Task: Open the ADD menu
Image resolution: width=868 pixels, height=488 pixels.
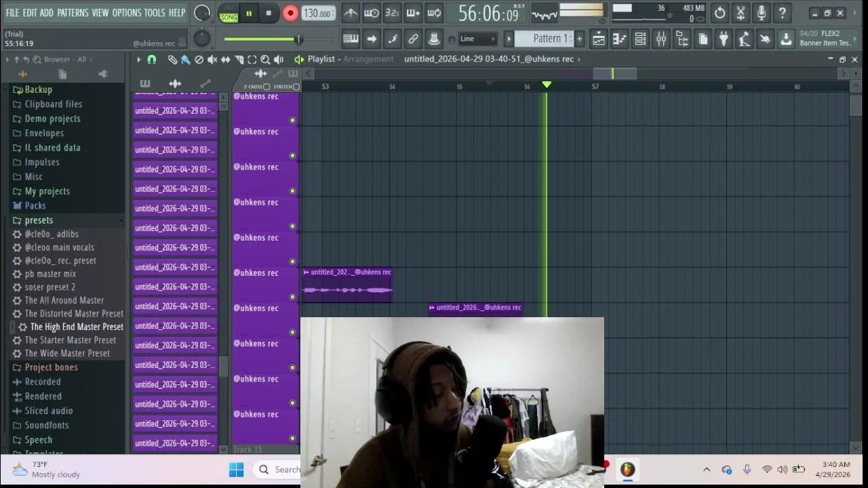Action: (47, 13)
